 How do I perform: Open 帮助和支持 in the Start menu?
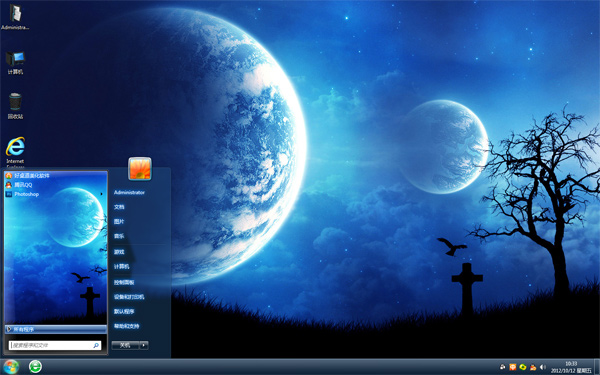point(126,326)
